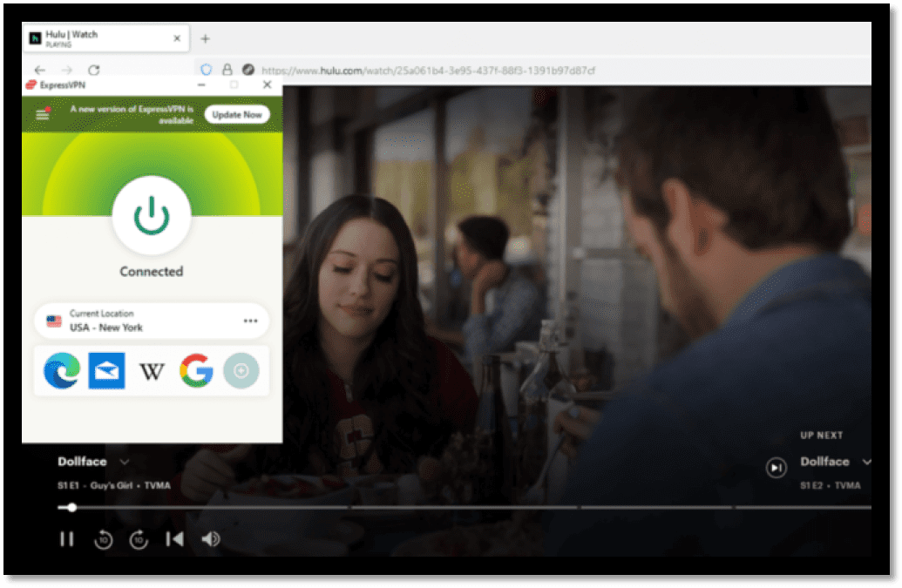
Task: Open the Google shortcut in ExpressVPN
Action: pos(196,371)
